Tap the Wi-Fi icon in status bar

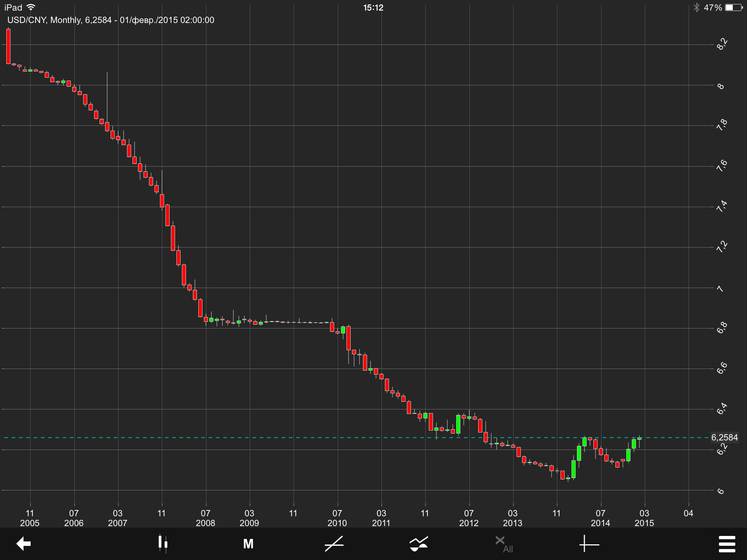(31, 7)
